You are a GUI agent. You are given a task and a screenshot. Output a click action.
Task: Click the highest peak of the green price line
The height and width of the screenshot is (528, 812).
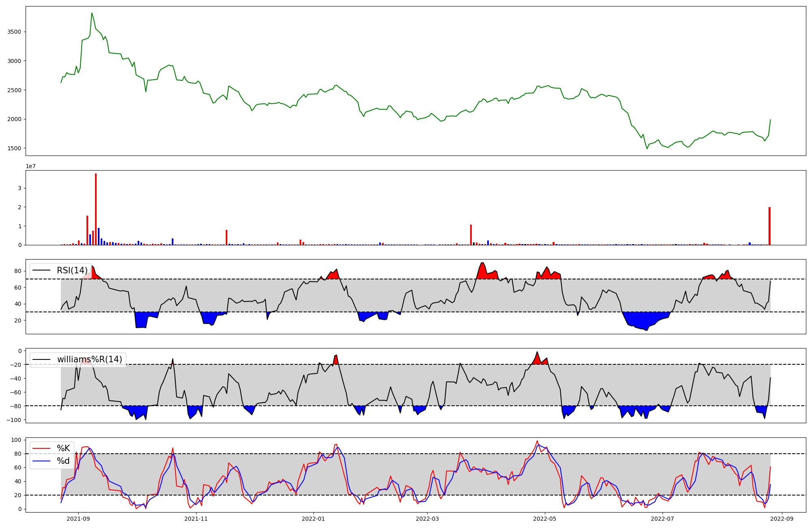(92, 13)
